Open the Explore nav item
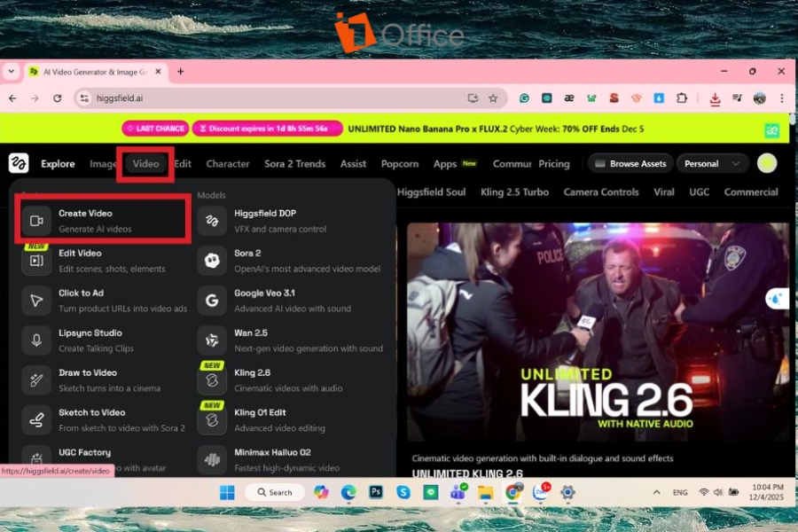 [58, 163]
